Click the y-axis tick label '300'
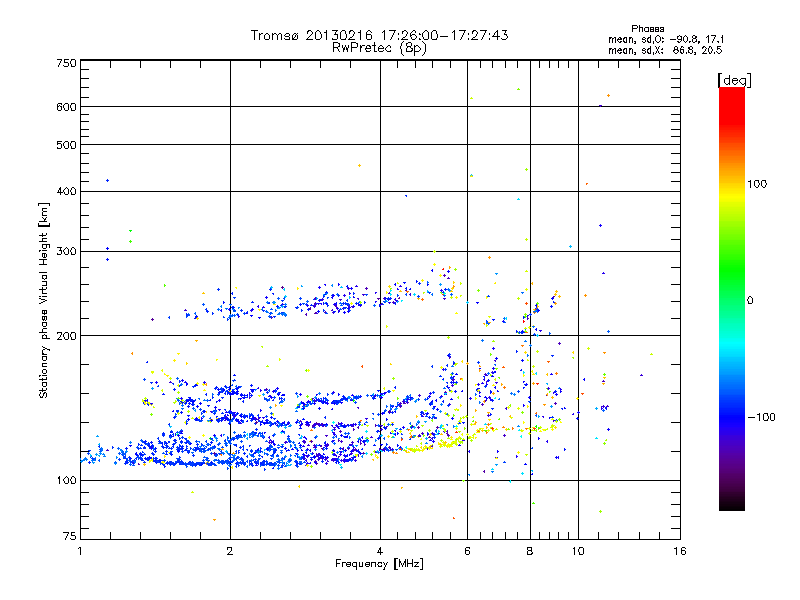800x600 pixels. (x=66, y=252)
